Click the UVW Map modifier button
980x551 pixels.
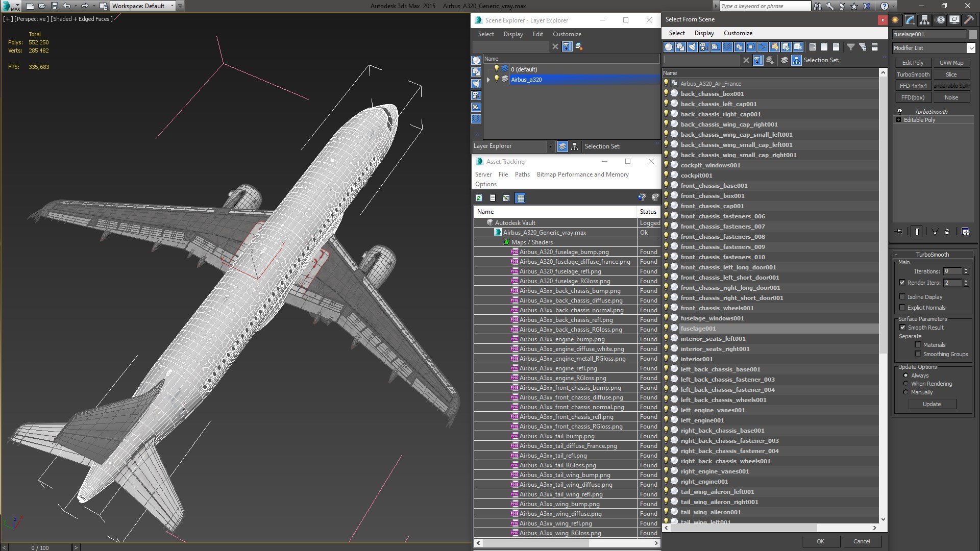coord(951,63)
